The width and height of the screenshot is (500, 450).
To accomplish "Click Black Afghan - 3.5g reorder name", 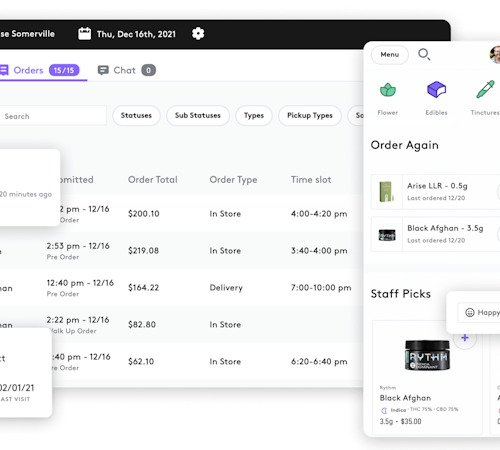I will coord(445,228).
